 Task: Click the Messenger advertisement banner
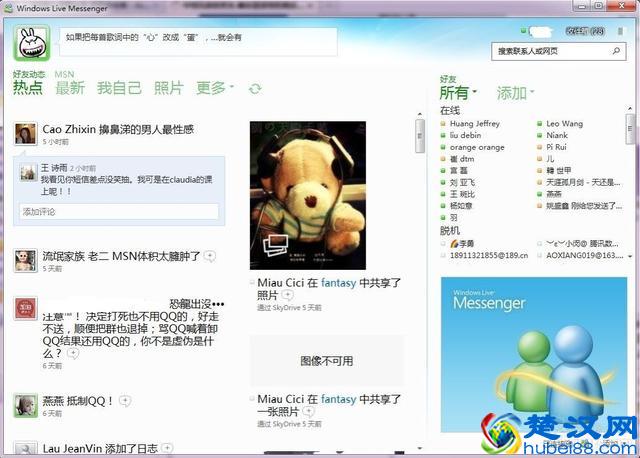coord(534,354)
